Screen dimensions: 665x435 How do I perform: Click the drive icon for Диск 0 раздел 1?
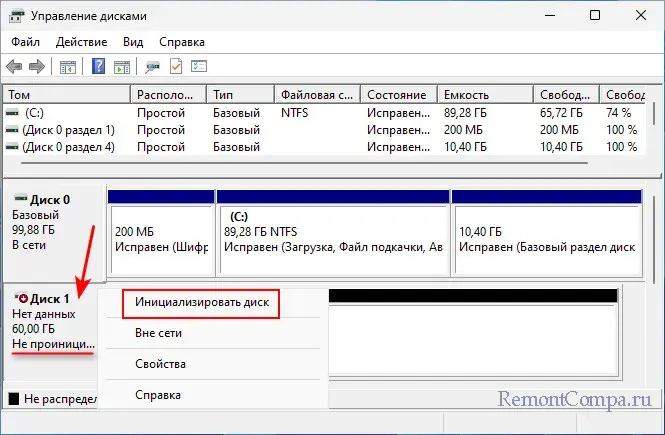[12, 130]
